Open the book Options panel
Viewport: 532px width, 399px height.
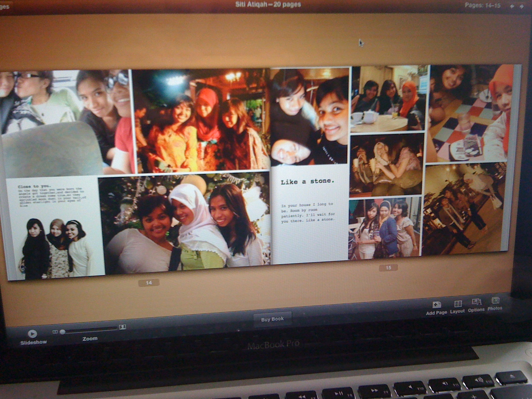pos(476,305)
